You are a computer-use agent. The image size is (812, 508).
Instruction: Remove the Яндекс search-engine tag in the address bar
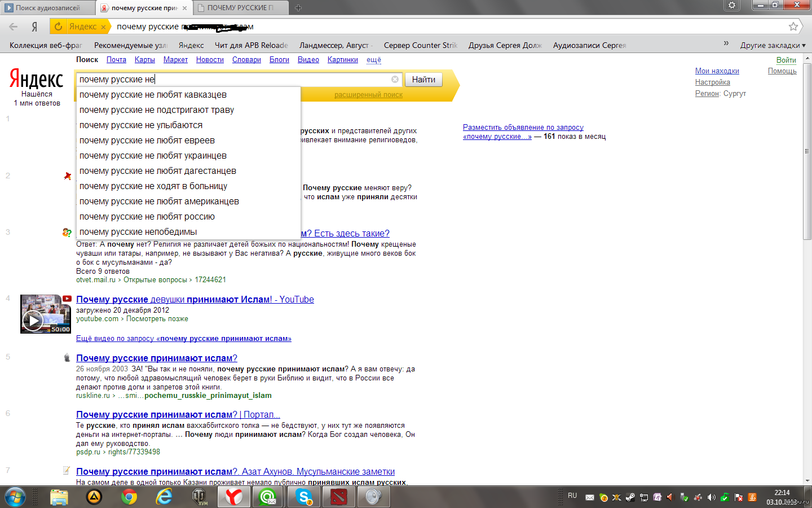coord(103,27)
